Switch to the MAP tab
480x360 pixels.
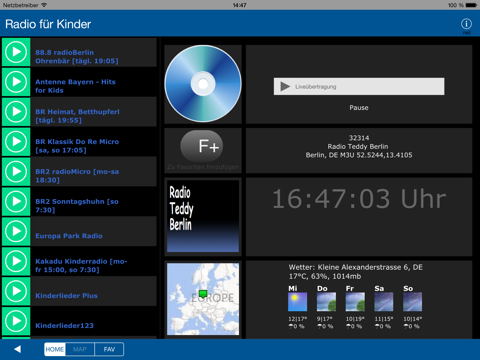[80, 349]
